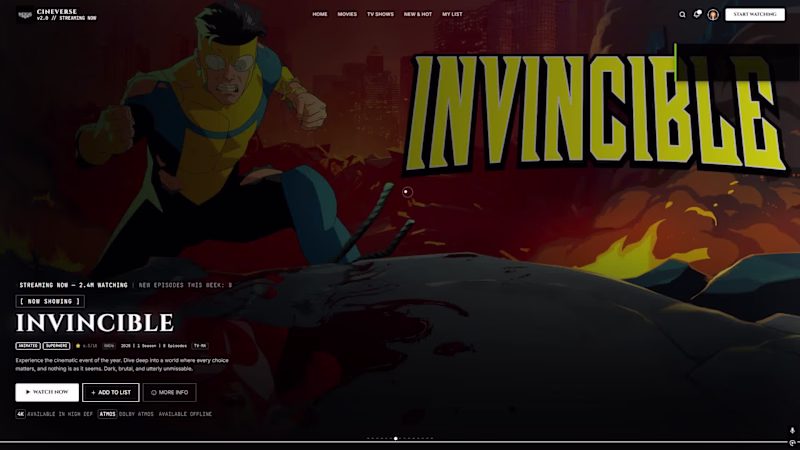Click the TV-MA rating badge
Viewport: 800px width, 450px height.
[x=199, y=346]
